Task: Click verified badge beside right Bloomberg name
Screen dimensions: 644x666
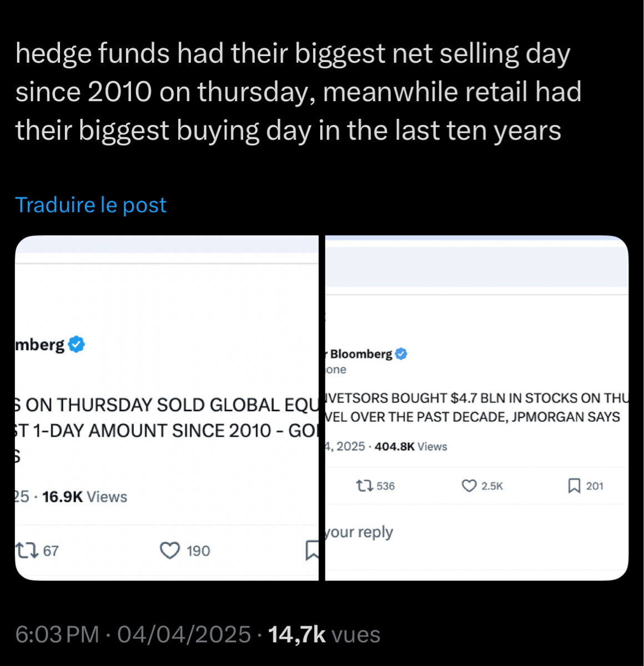Action: click(x=401, y=354)
